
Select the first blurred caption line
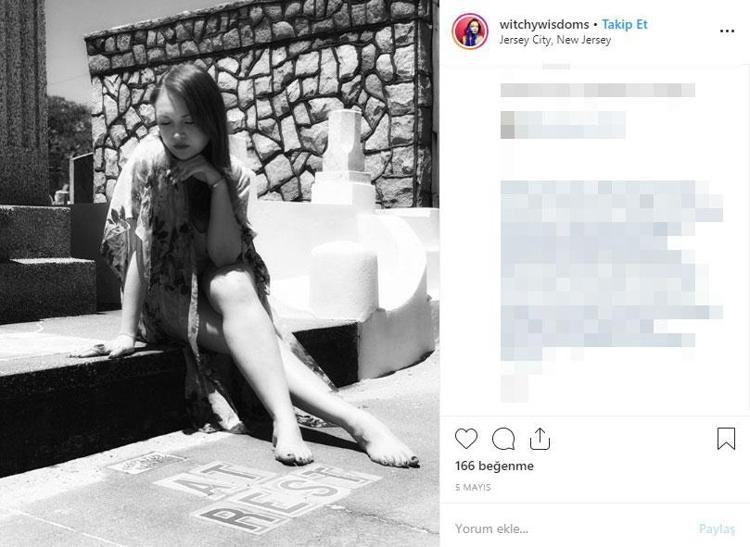(x=597, y=90)
